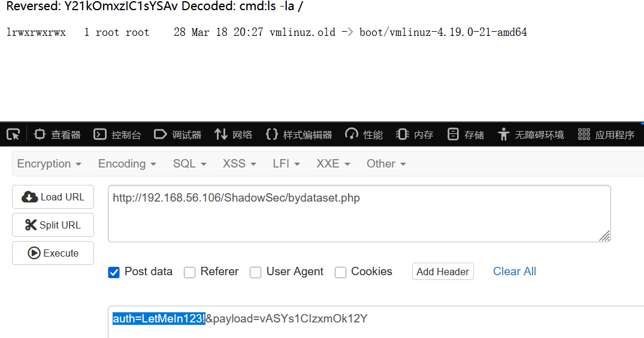Open the Performance (性能) panel

click(364, 135)
